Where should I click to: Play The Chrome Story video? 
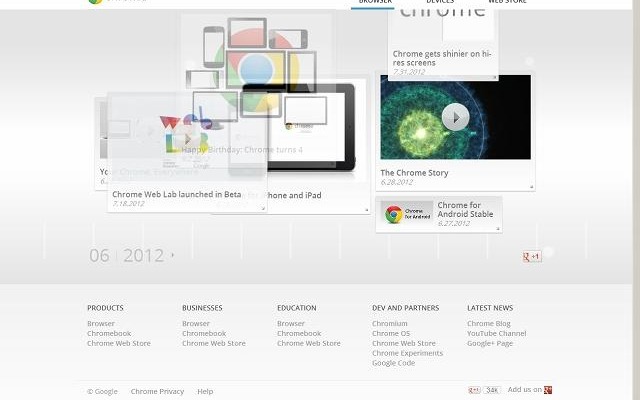pyautogui.click(x=456, y=117)
